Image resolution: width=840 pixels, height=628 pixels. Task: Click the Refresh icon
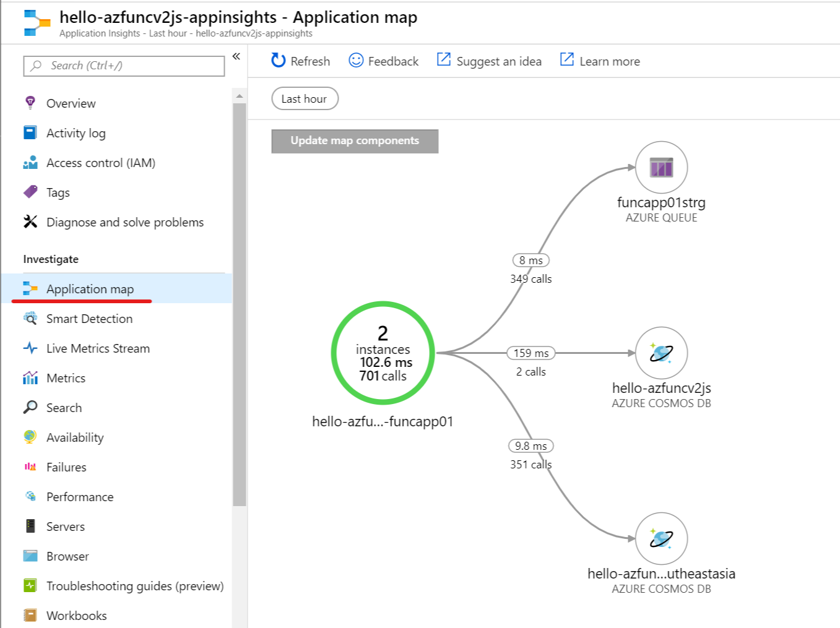click(277, 60)
